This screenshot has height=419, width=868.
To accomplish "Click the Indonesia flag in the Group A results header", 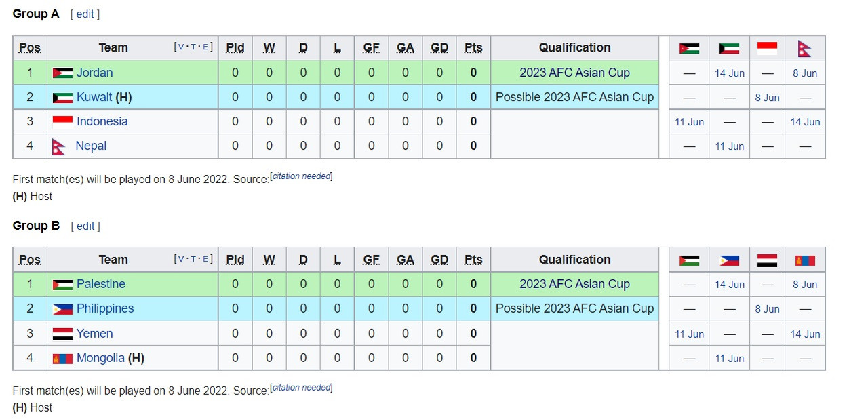I will pyautogui.click(x=767, y=49).
